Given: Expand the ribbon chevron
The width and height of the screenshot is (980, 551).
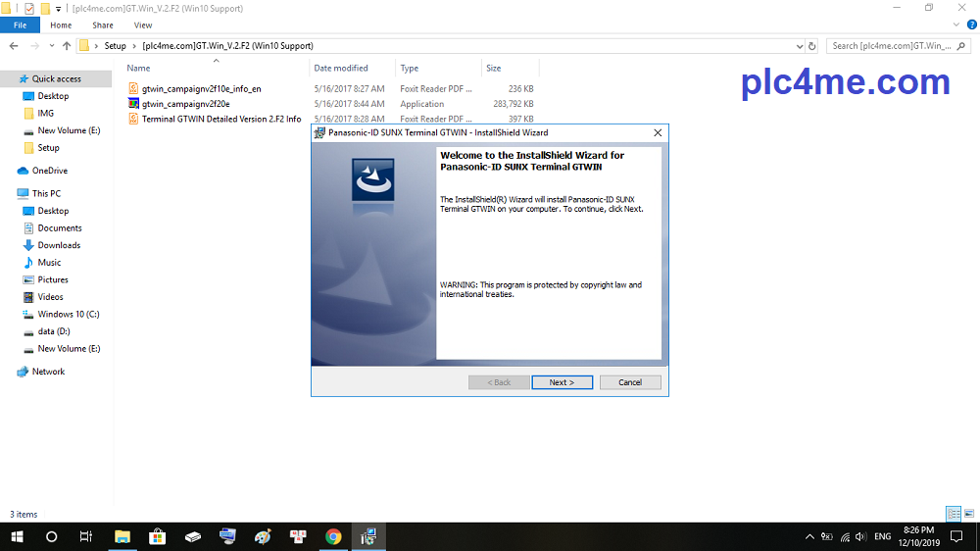Looking at the screenshot, I should (955, 25).
